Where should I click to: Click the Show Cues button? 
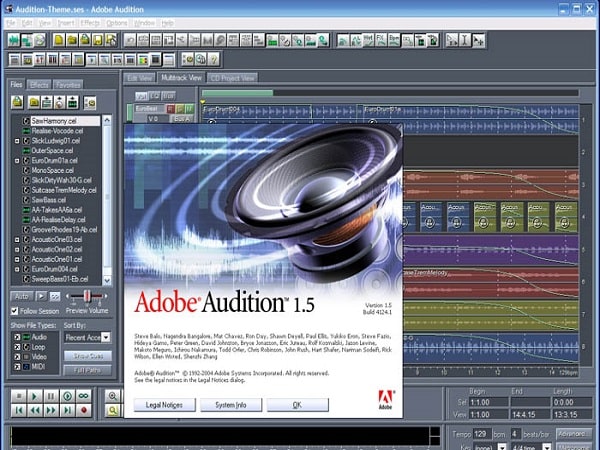[x=88, y=356]
